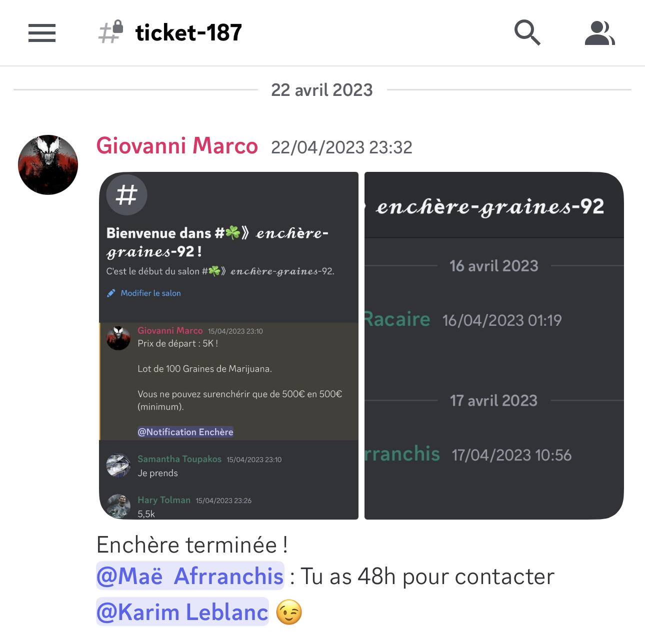The image size is (645, 644).
Task: Open the @Maë Afrranchis mention
Action: [190, 576]
